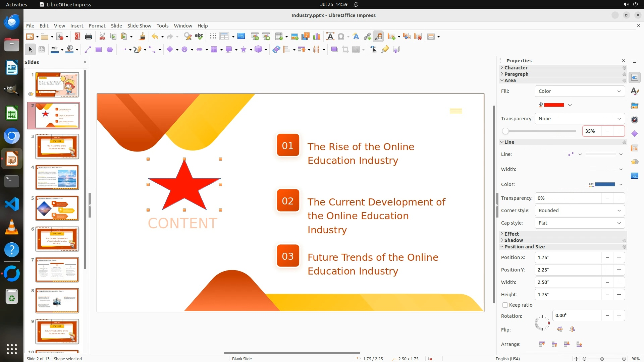This screenshot has width=644, height=362.
Task: Open the Format menu
Action: pyautogui.click(x=97, y=25)
